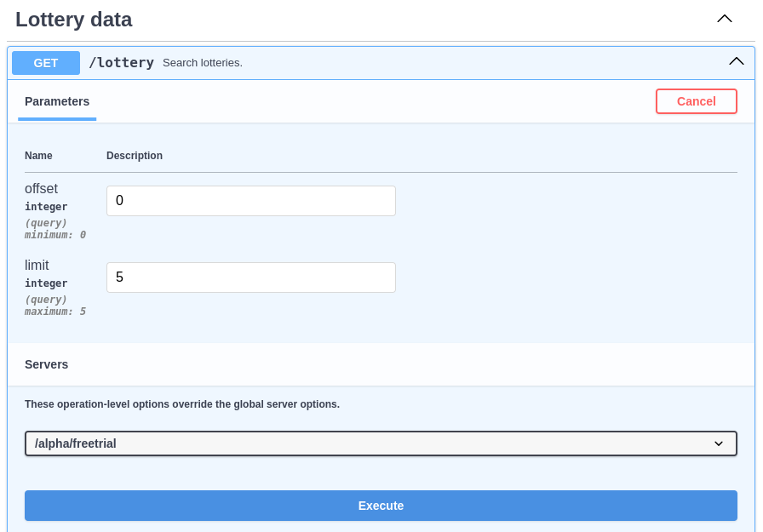Focus the offset input field
The height and width of the screenshot is (532, 763).
pos(250,201)
